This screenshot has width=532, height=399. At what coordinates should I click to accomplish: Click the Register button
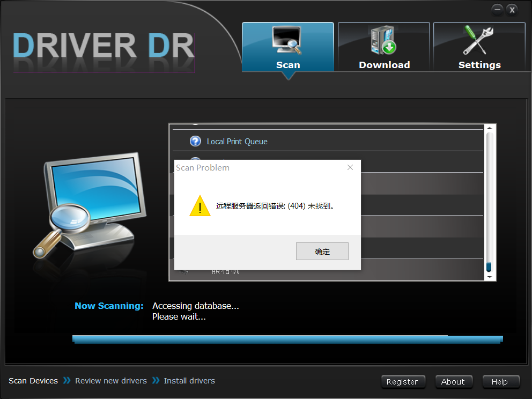[403, 382]
